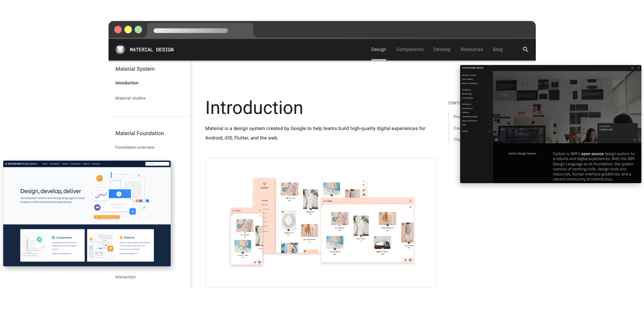Open Carbon app switcher grid icon
644x309 pixels.
point(639,68)
